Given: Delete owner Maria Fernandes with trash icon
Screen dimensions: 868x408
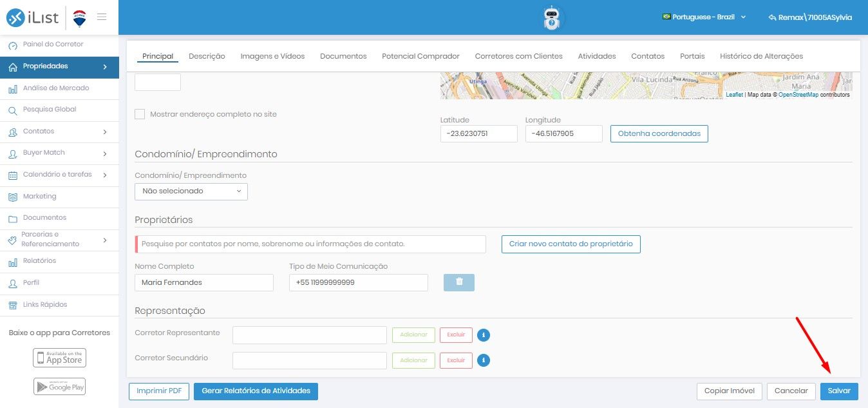Looking at the screenshot, I should tap(459, 282).
